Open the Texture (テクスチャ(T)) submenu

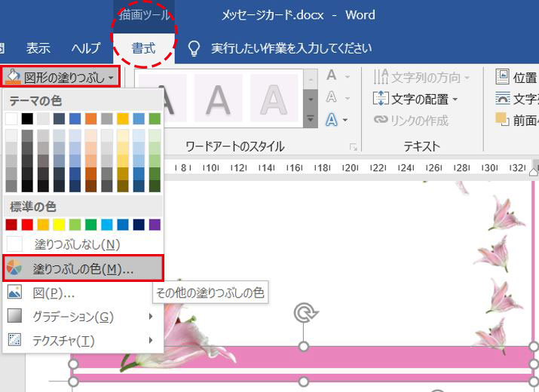[83, 340]
